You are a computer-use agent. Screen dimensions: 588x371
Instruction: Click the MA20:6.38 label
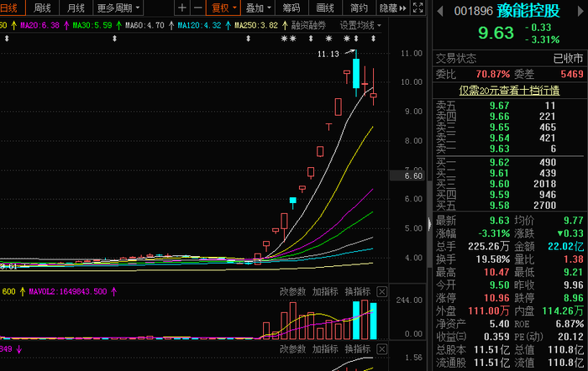point(39,25)
